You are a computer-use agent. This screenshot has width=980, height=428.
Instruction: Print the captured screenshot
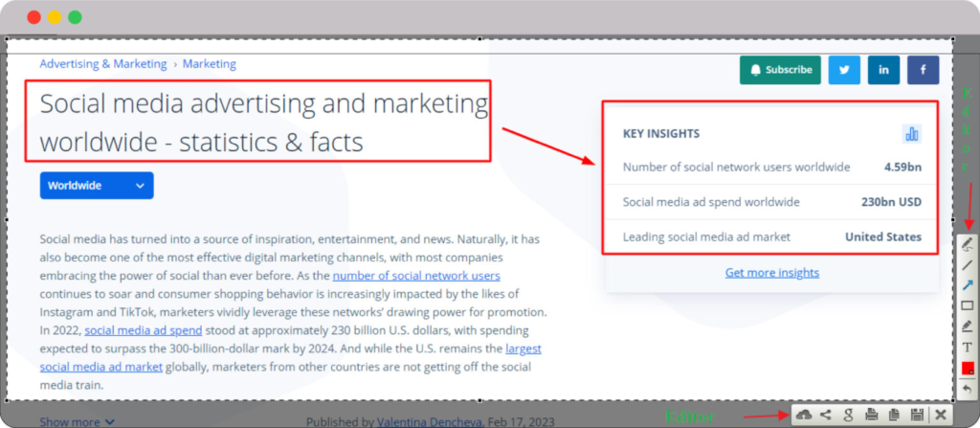point(871,415)
